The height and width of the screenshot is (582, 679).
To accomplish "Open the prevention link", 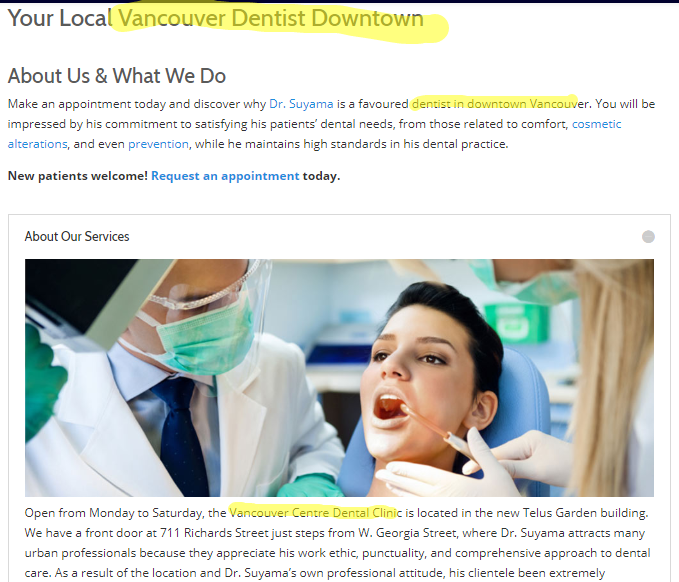I will tap(158, 144).
